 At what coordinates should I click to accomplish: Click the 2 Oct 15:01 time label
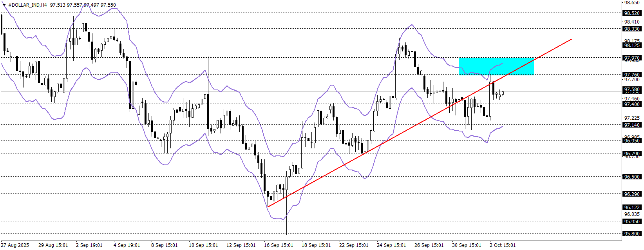(503, 245)
